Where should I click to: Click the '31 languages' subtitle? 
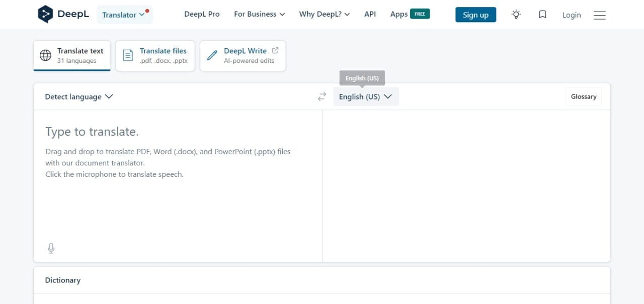tap(76, 61)
